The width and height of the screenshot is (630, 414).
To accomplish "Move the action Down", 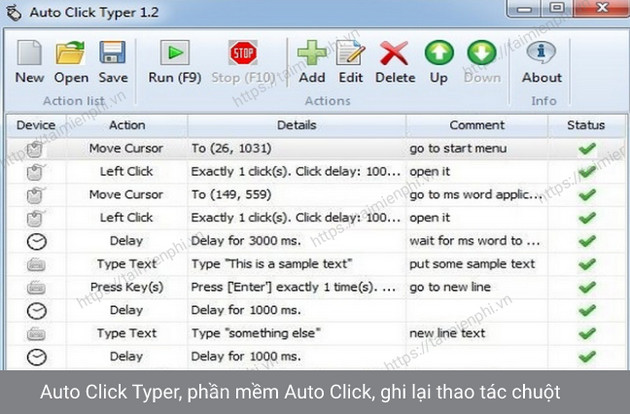I will [482, 62].
